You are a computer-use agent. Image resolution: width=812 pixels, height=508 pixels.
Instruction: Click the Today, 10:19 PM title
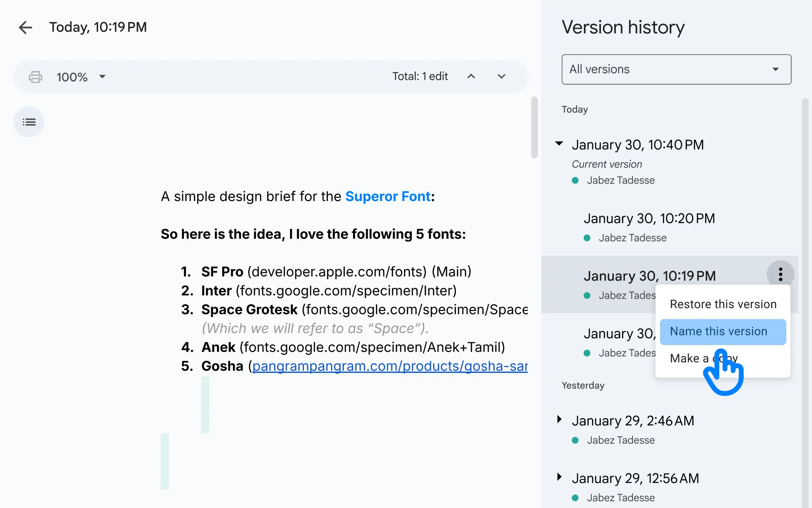tap(98, 27)
